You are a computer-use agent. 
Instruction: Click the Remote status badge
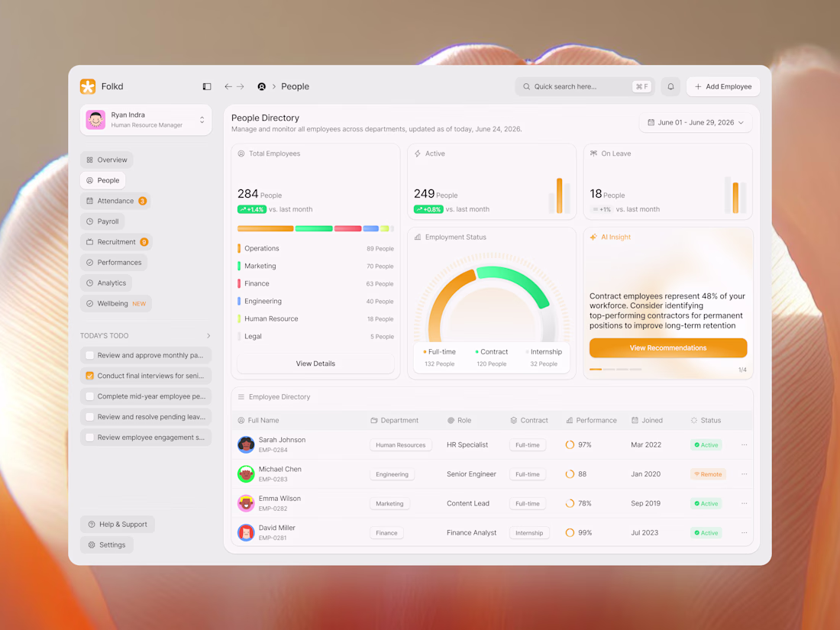click(708, 474)
